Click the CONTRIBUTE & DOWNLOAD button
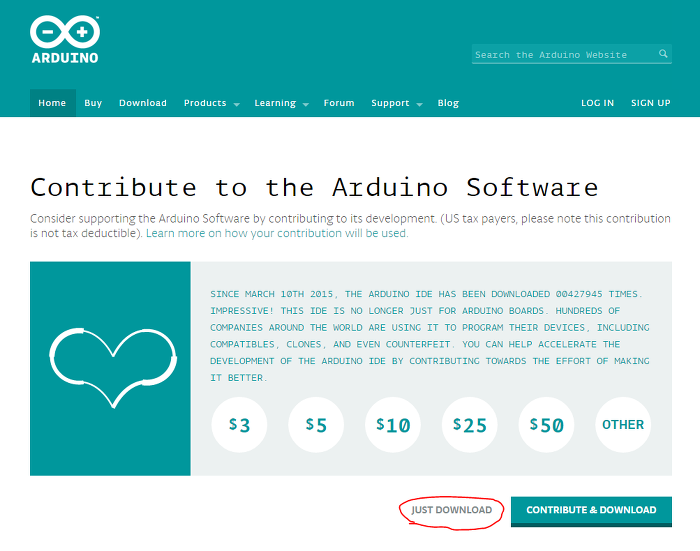 [x=591, y=511]
